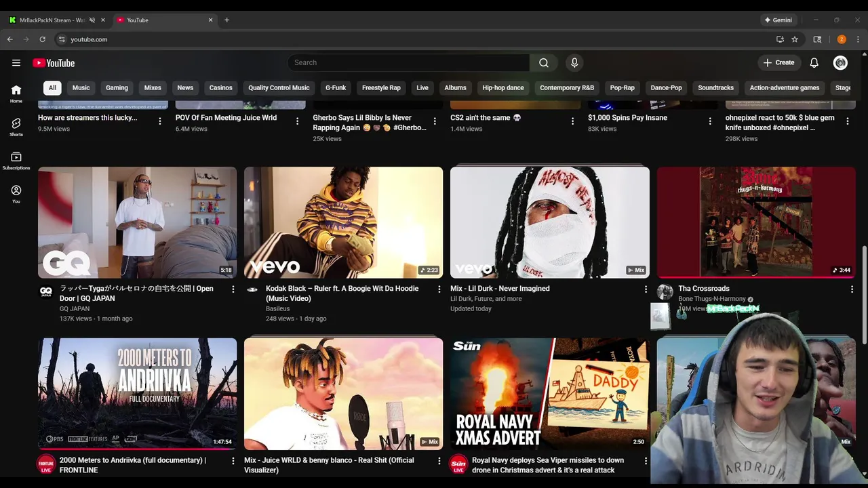Click the youtube.com address bar
Image resolution: width=868 pixels, height=488 pixels.
tap(415, 39)
